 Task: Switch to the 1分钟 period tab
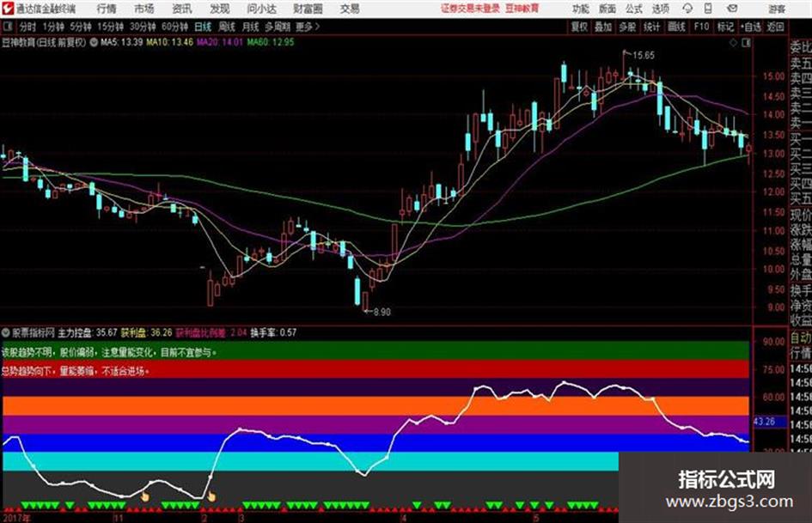click(x=53, y=27)
